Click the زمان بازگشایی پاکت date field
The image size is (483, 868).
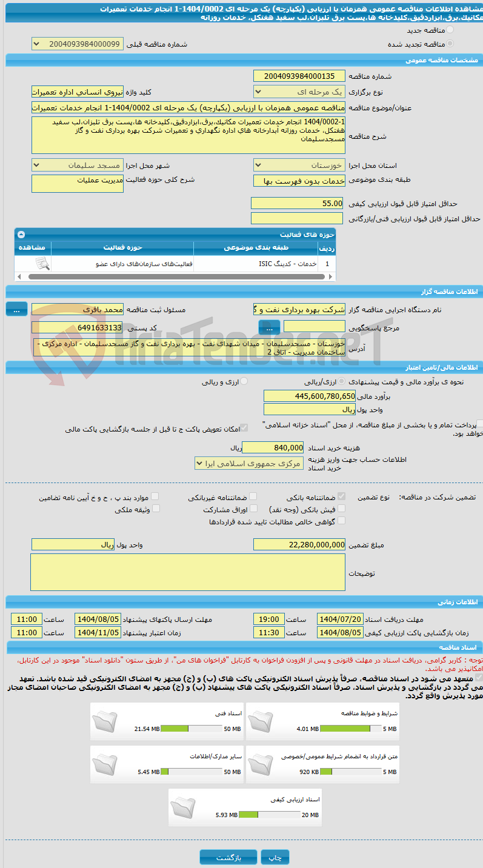tap(341, 632)
